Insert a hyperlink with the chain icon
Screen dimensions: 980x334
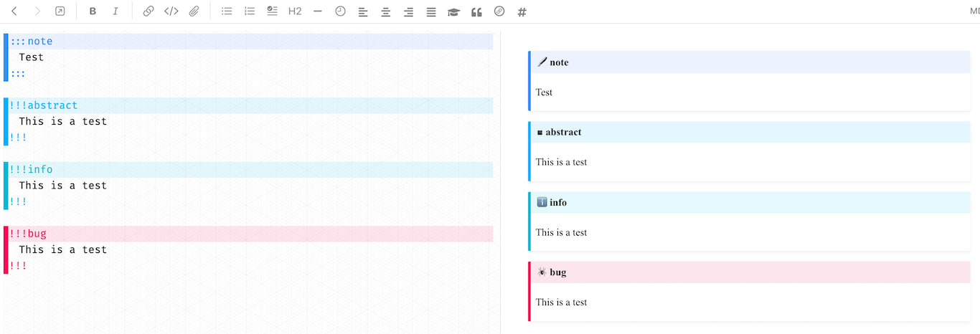pos(149,11)
